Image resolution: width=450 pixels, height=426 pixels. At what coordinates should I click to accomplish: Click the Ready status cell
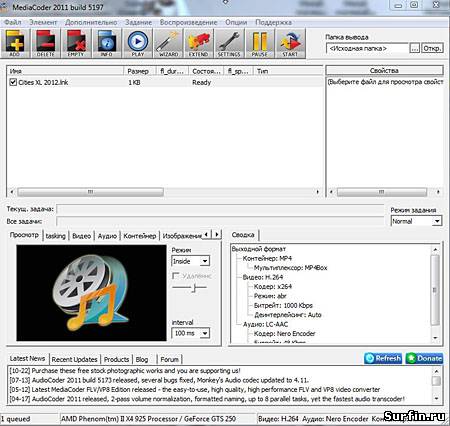click(x=202, y=82)
